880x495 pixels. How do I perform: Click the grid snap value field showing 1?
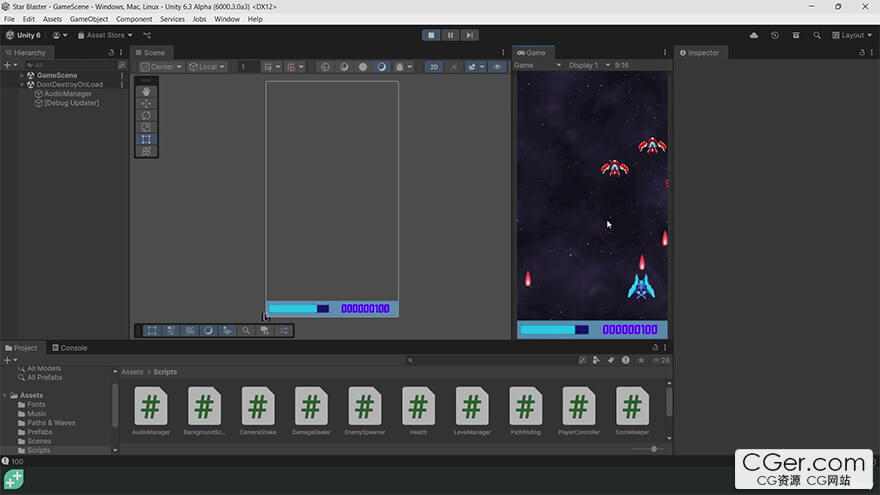tap(248, 67)
